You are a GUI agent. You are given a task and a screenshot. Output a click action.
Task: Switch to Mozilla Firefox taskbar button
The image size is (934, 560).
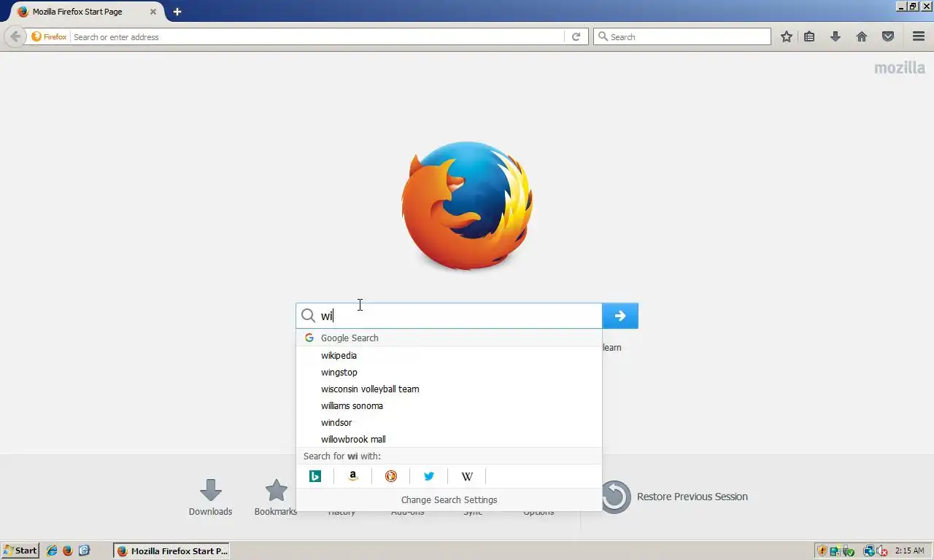[x=171, y=551]
